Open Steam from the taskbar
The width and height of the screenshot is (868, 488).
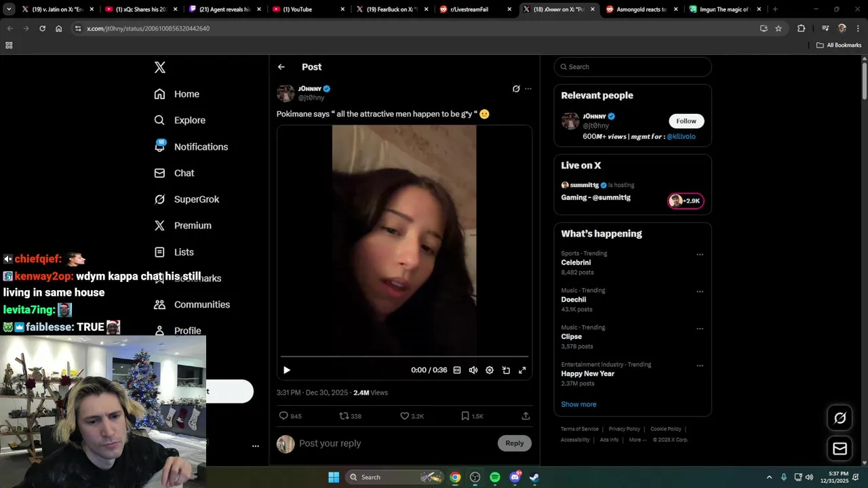coord(534,477)
